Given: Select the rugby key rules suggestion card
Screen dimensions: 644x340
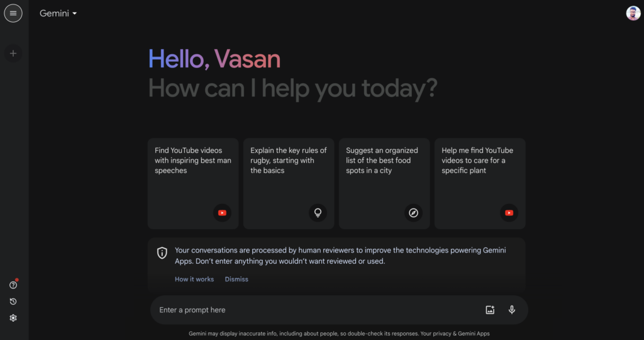Looking at the screenshot, I should [288, 183].
